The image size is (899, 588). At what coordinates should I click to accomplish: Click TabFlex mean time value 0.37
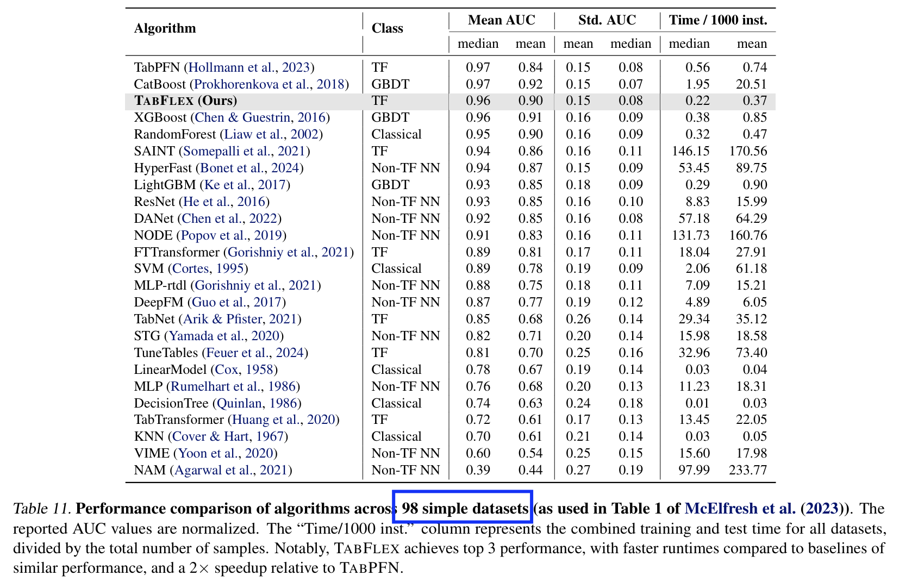[x=755, y=101]
